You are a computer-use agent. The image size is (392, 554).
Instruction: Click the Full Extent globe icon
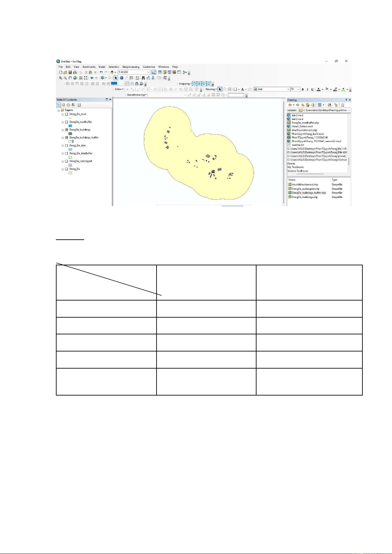(75, 78)
